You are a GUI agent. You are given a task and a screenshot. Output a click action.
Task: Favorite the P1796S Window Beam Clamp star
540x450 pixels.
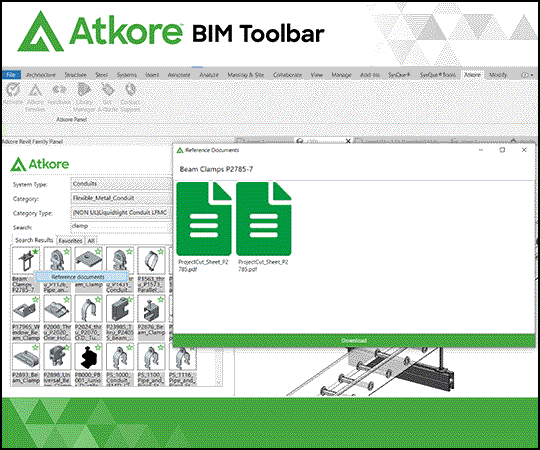[35, 300]
